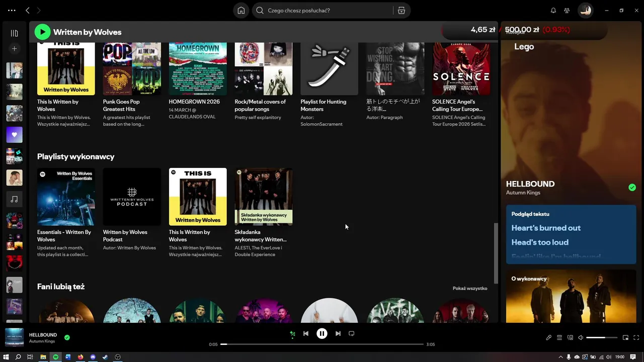Open Fani lubią też section heading
The height and width of the screenshot is (362, 644).
pos(61,287)
